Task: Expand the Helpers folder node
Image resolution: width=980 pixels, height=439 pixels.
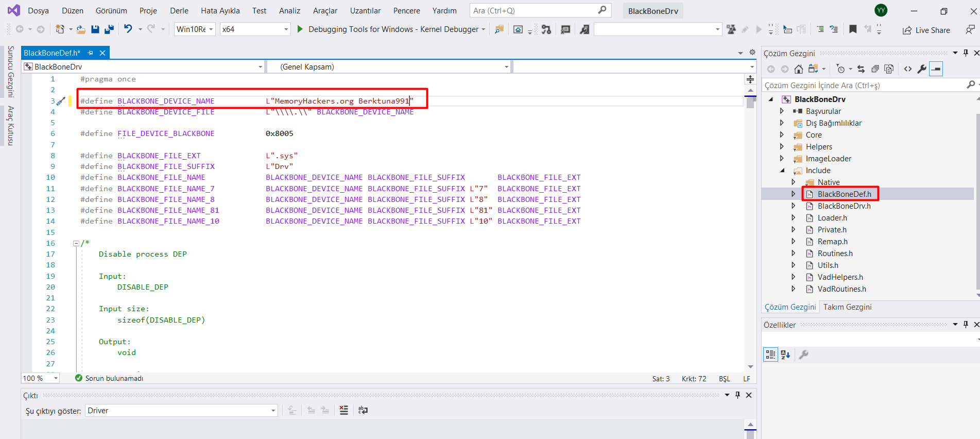Action: [782, 147]
